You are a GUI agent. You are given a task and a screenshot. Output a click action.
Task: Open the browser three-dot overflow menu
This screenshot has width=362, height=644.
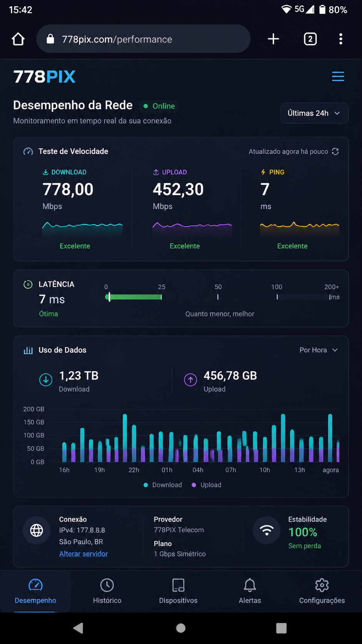(x=340, y=39)
